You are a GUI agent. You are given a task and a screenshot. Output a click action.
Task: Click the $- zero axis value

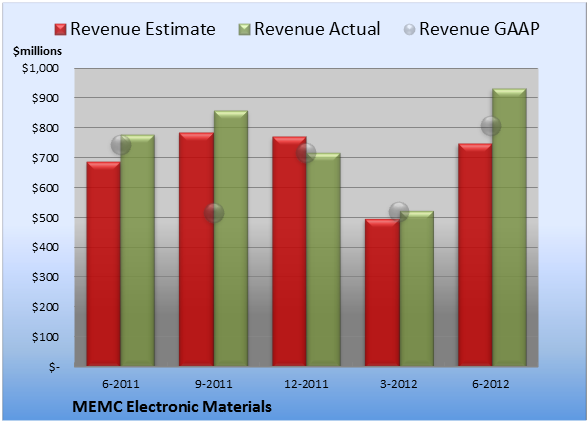(x=54, y=367)
